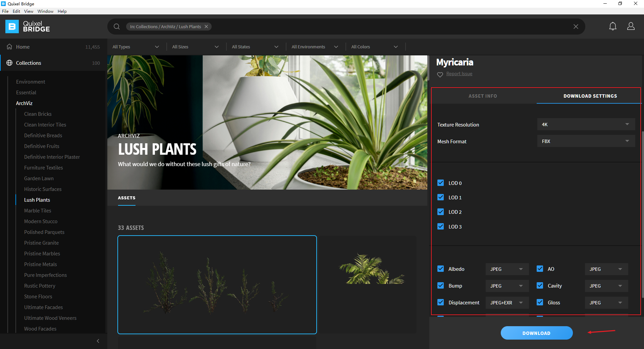Click the Quixel Bridge logo icon
The width and height of the screenshot is (644, 349).
pos(12,27)
